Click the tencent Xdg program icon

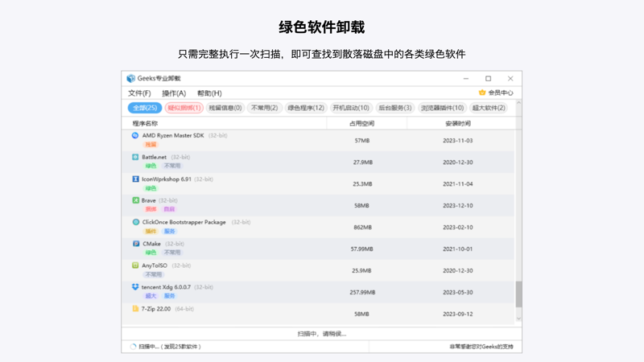(x=135, y=287)
